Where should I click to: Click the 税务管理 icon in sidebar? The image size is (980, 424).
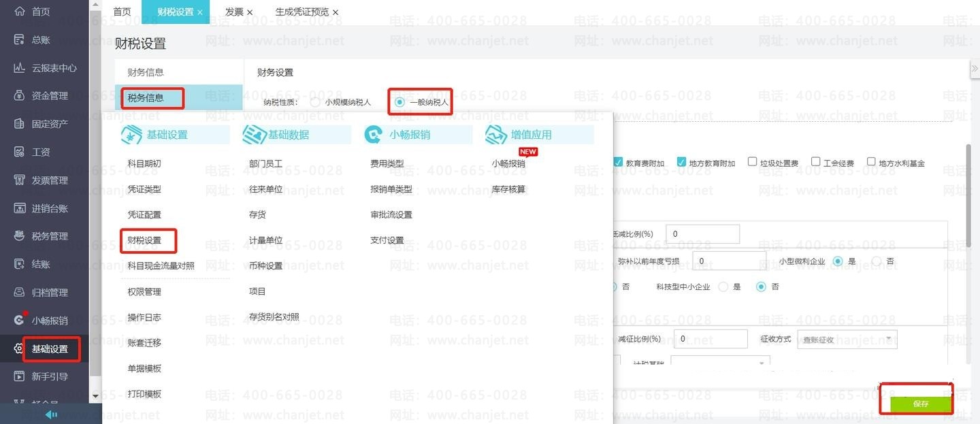coord(19,236)
